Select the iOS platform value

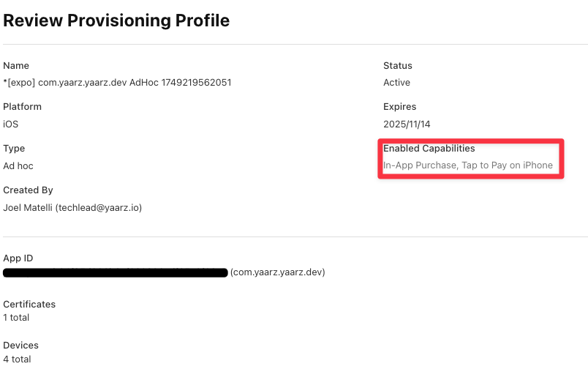click(10, 124)
